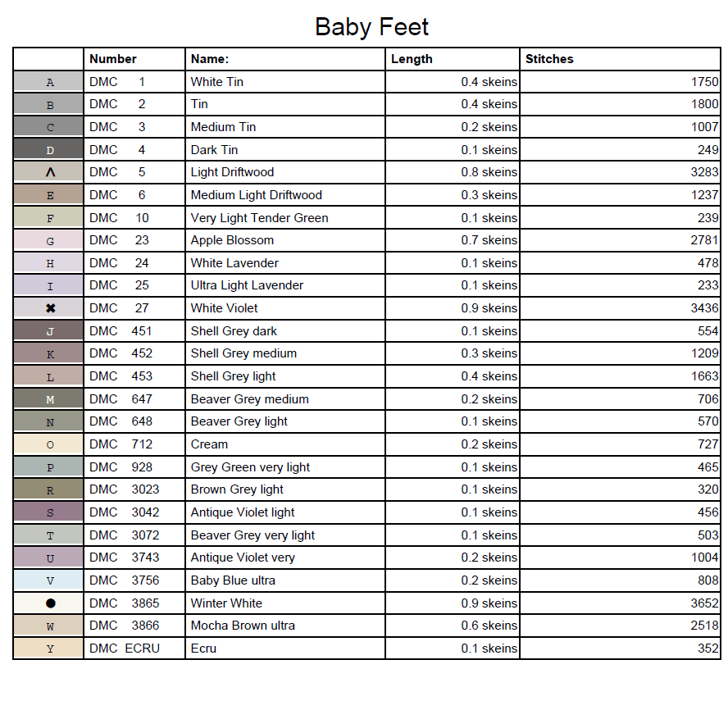The image size is (728, 710).
Task: Select the Cream swatch labeled O
Action: [x=49, y=444]
